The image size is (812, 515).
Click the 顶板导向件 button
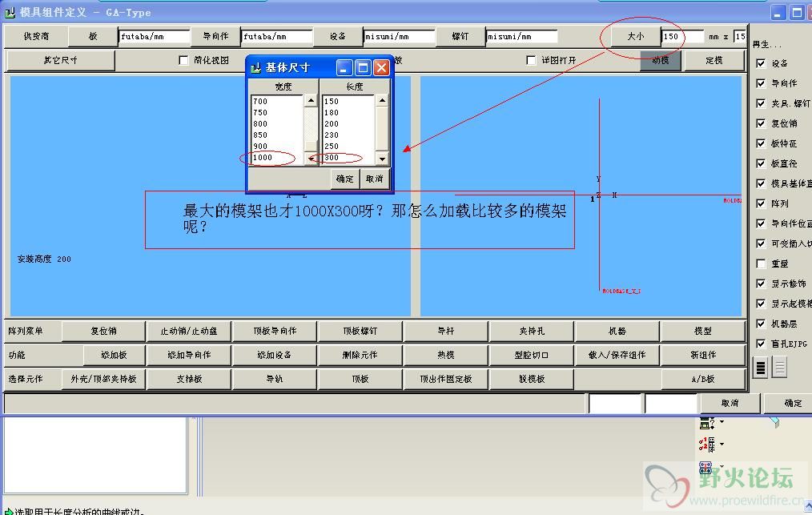275,331
